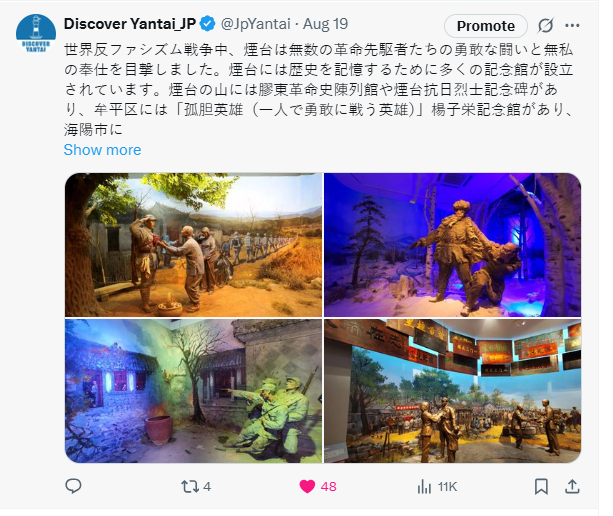
Task: Open the bronze figures market photo
Action: point(452,391)
